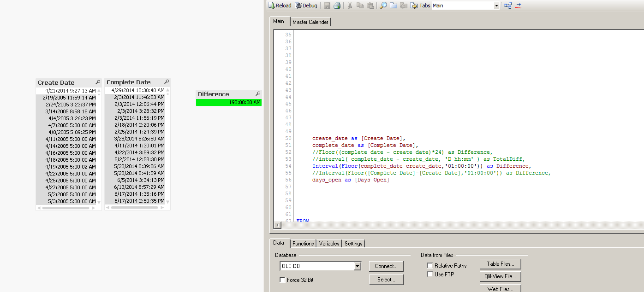Check the Relative Paths option
Screen dimensions: 644x292
430,266
